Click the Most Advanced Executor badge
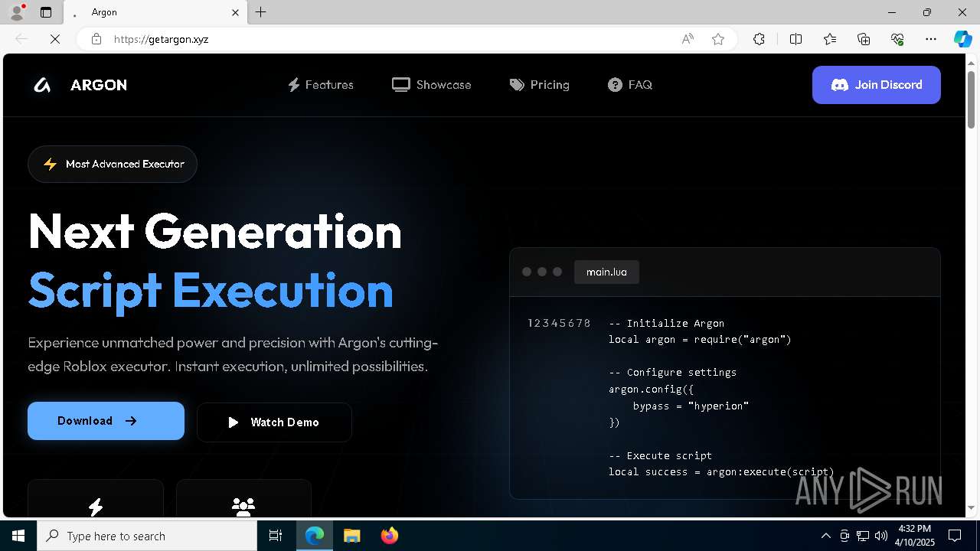This screenshot has height=551, width=980. pyautogui.click(x=113, y=164)
